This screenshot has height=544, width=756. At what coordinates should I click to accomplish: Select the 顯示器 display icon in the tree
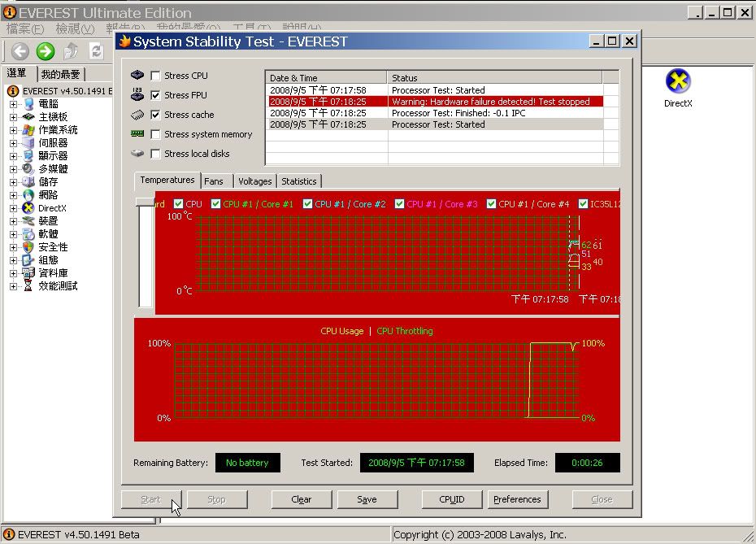click(x=28, y=156)
